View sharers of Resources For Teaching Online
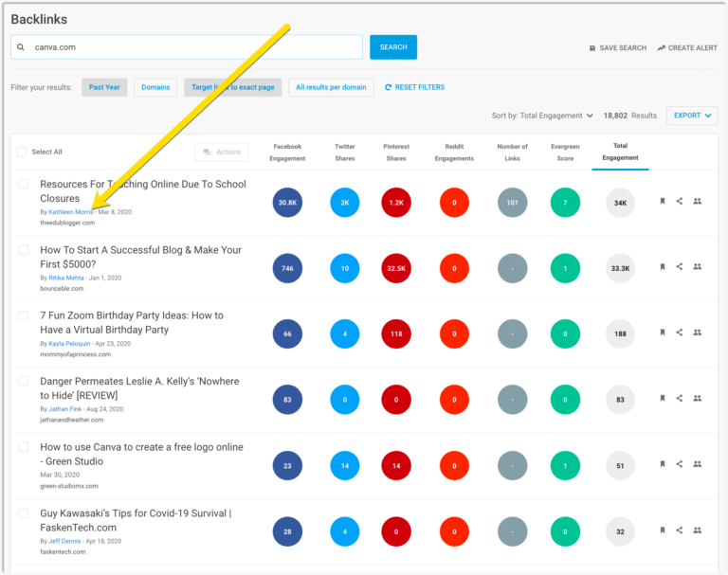728x575 pixels. point(698,201)
